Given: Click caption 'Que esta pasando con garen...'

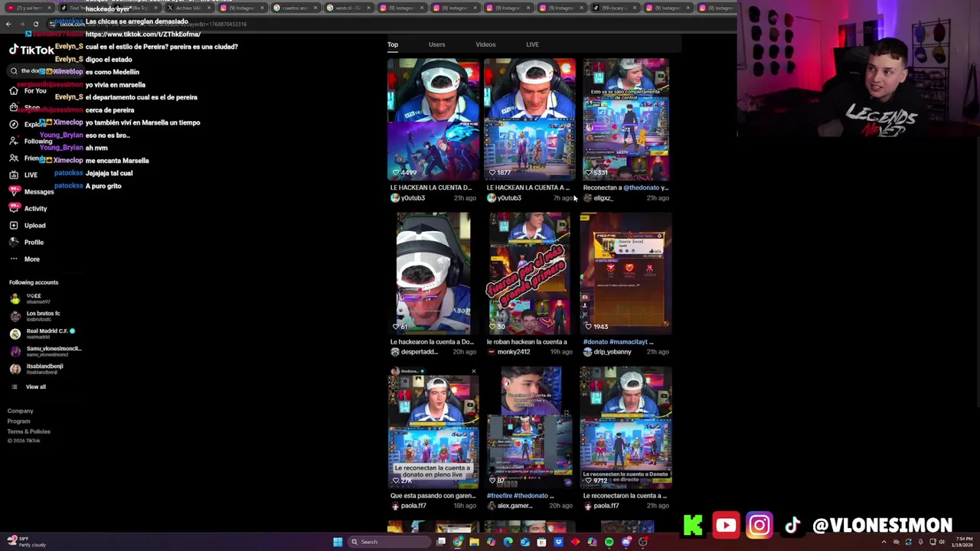Looking at the screenshot, I should click(433, 496).
